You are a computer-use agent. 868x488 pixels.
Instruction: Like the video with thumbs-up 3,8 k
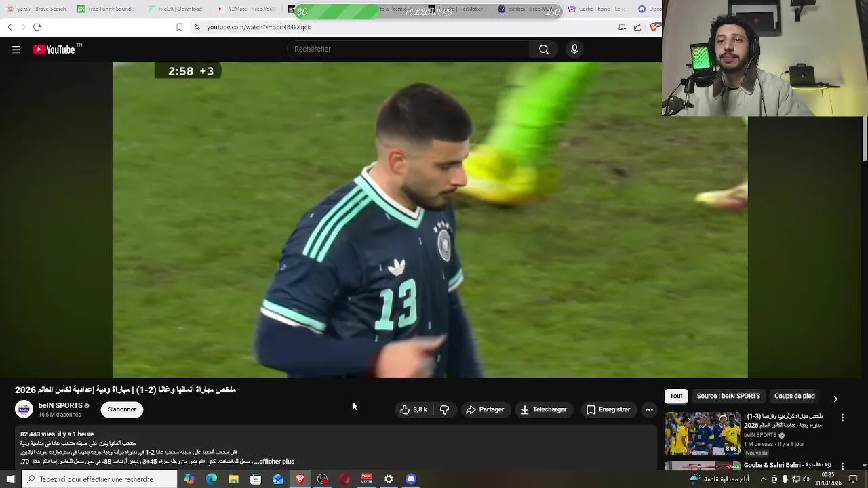pyautogui.click(x=414, y=409)
